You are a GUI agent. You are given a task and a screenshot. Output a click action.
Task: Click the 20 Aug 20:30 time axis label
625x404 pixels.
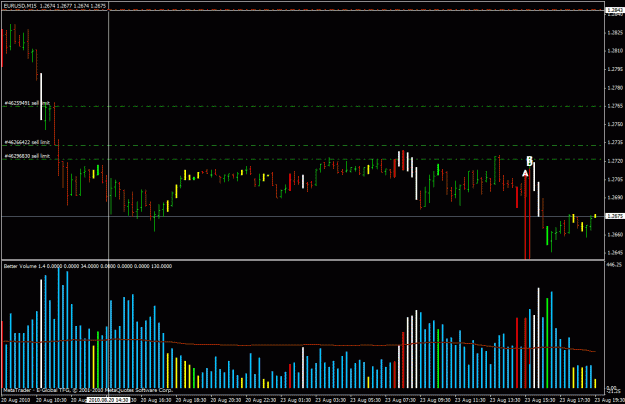[x=226, y=400]
